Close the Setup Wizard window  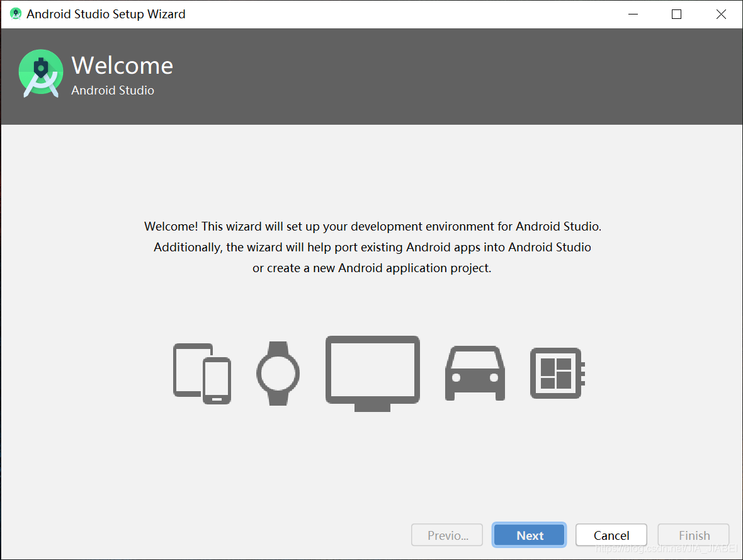point(721,14)
